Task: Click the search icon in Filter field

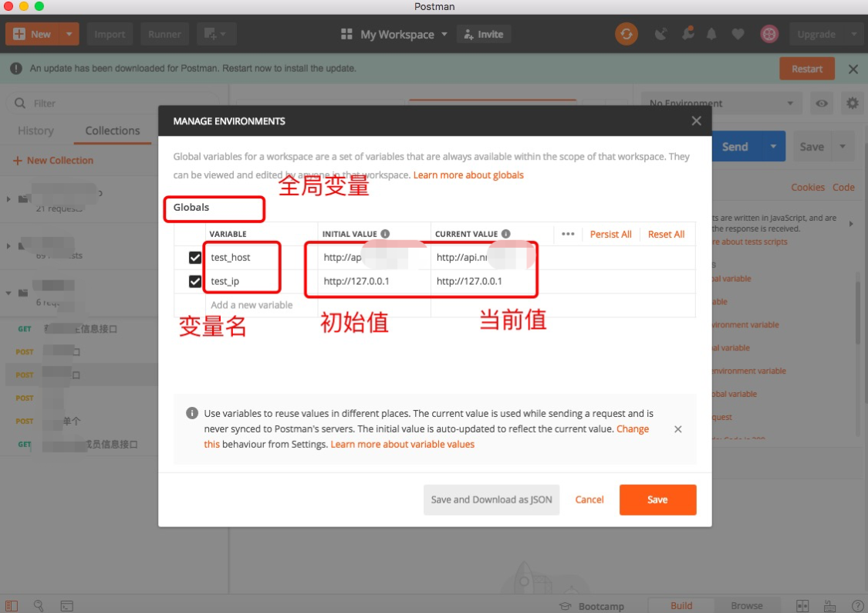Action: pyautogui.click(x=20, y=103)
